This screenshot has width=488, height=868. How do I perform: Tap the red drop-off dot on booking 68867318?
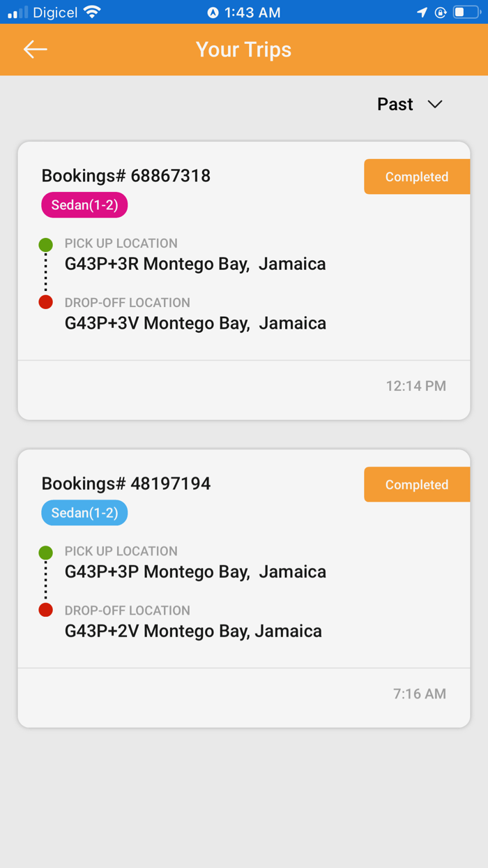pos(45,302)
